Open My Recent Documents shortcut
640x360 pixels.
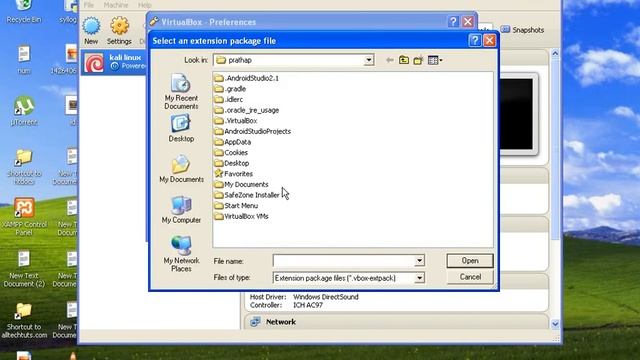pyautogui.click(x=181, y=91)
